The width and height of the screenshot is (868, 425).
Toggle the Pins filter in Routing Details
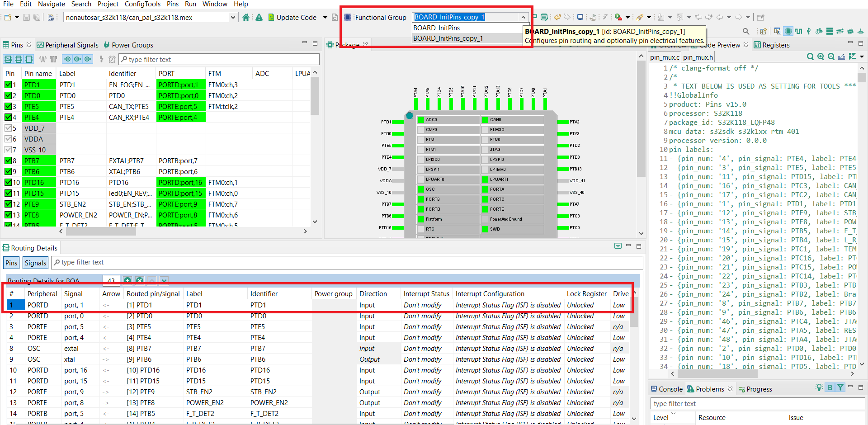click(x=11, y=263)
